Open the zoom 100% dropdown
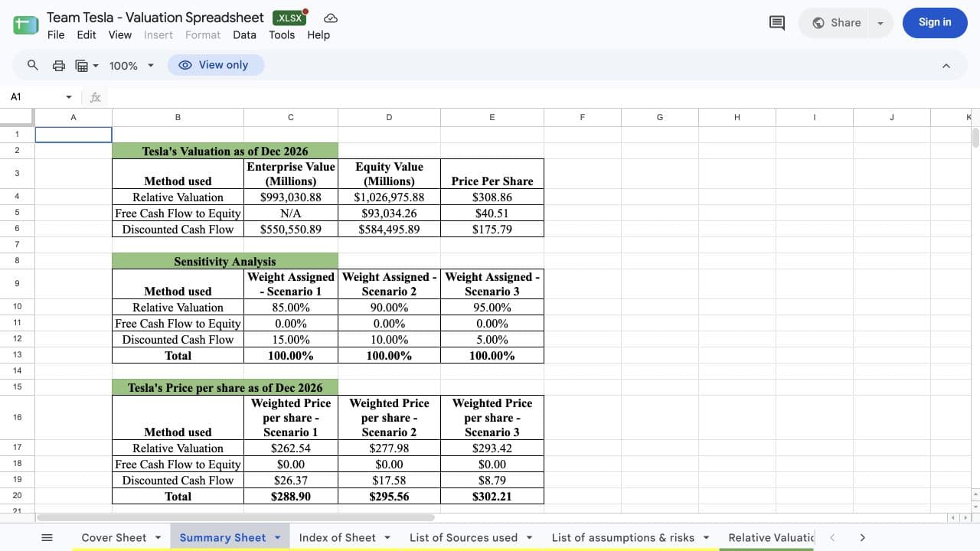This screenshot has width=980, height=551. pos(132,66)
